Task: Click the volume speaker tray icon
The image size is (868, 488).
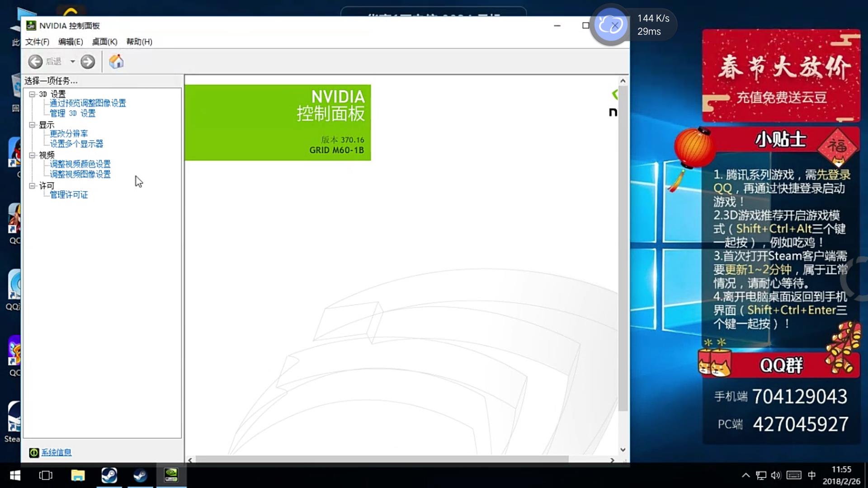Action: pos(776,475)
